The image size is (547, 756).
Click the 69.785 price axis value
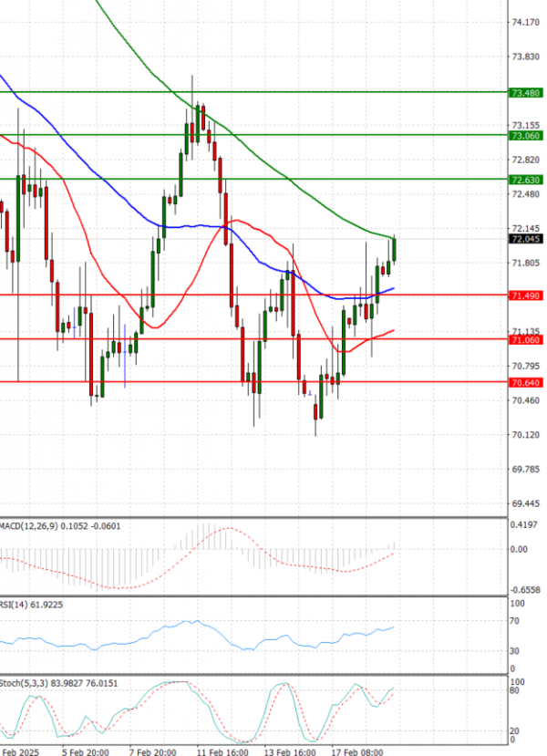[x=526, y=469]
